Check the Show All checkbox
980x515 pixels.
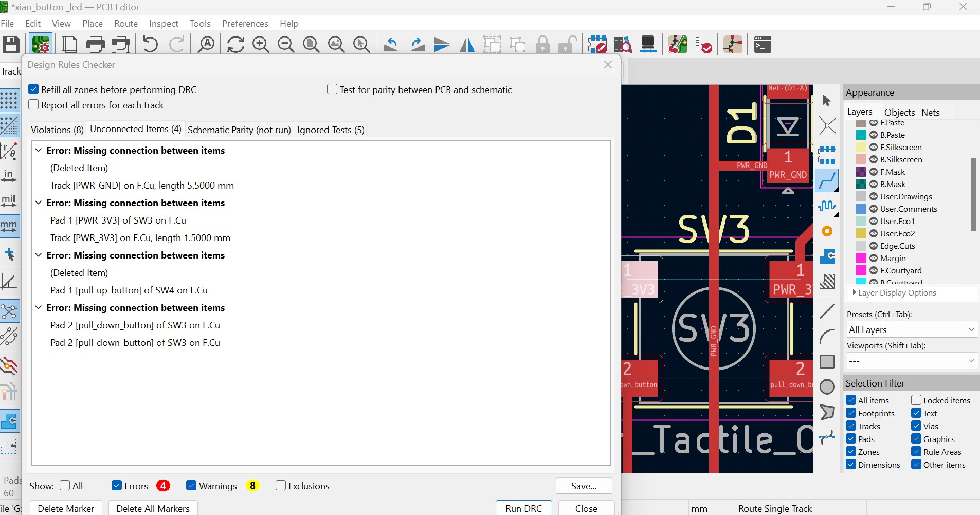(65, 486)
